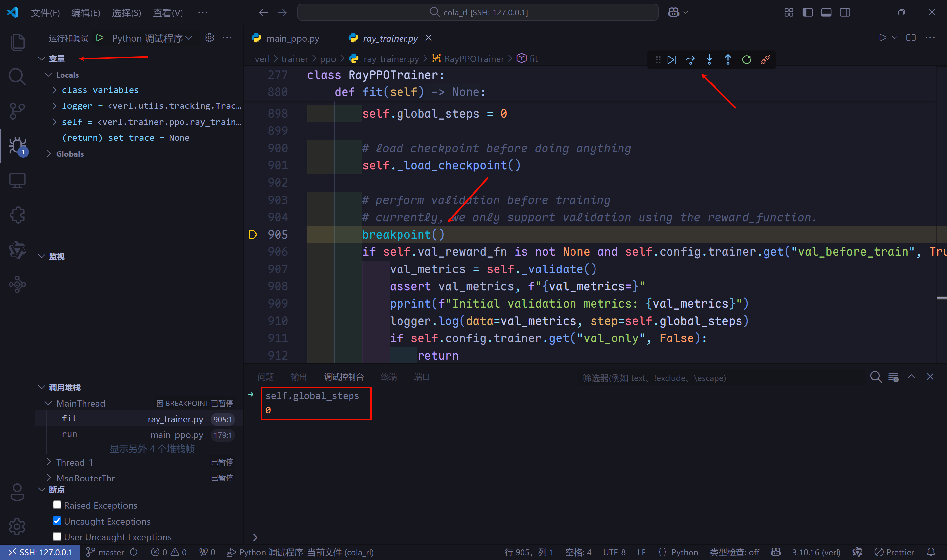Open the Source Control sidebar view
The height and width of the screenshot is (560, 947).
(x=17, y=111)
